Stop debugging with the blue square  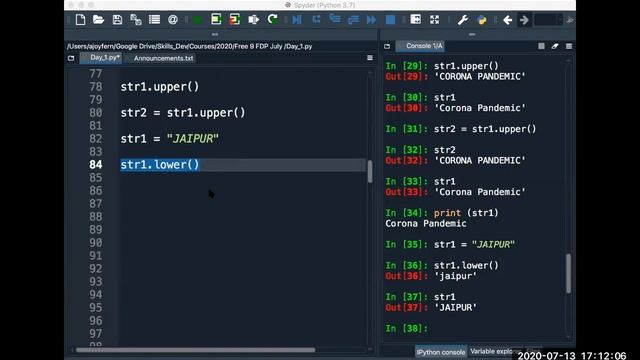pyautogui.click(x=390, y=20)
